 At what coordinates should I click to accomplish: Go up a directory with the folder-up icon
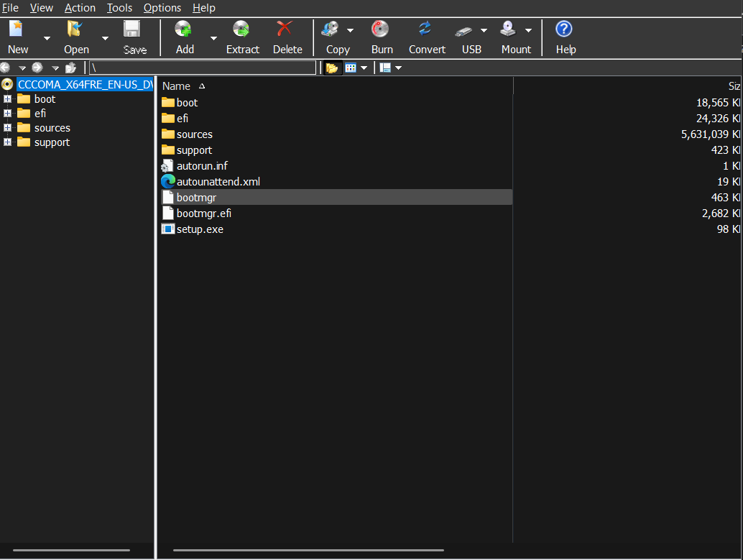[70, 67]
